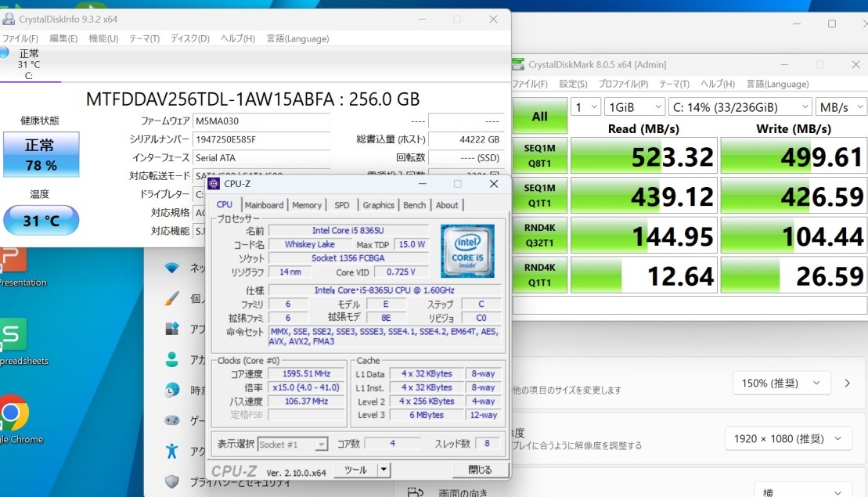Open the network Wi-Fi settings category icon
Viewport: 868px width, 497px height.
pyautogui.click(x=172, y=268)
